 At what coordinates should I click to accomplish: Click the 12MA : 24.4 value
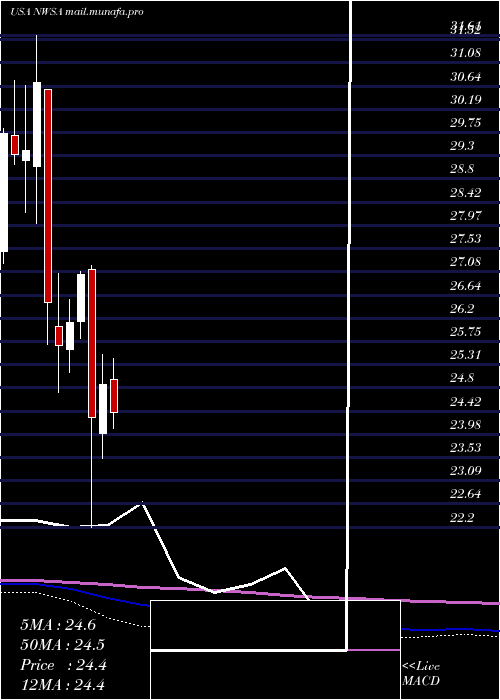pos(63,684)
